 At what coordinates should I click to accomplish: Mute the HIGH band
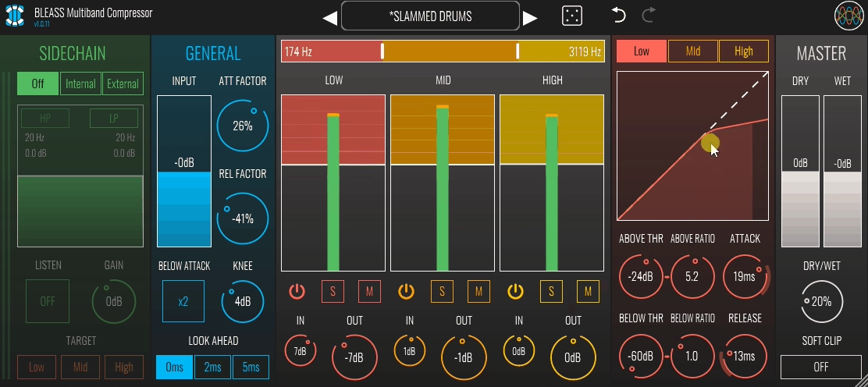point(588,291)
